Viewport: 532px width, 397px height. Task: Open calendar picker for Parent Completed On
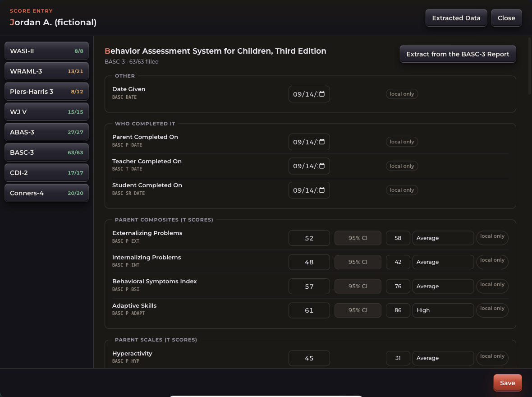[x=322, y=142]
